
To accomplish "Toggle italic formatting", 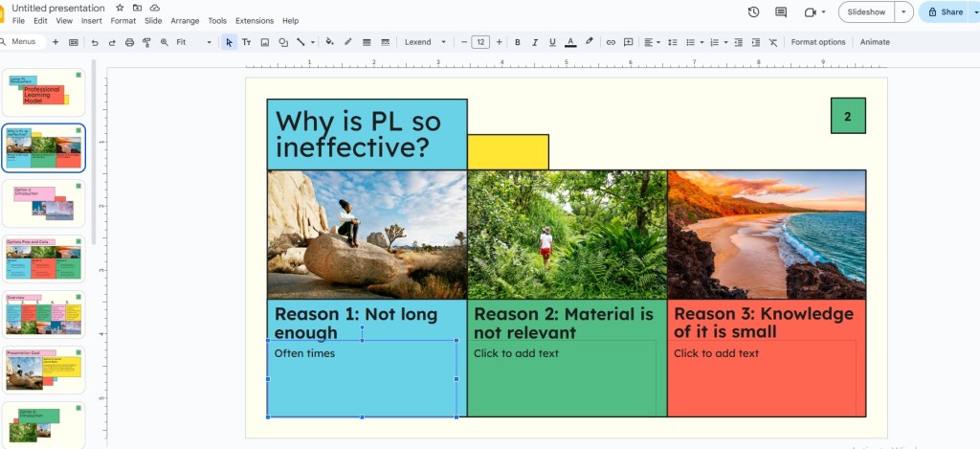I will (535, 42).
